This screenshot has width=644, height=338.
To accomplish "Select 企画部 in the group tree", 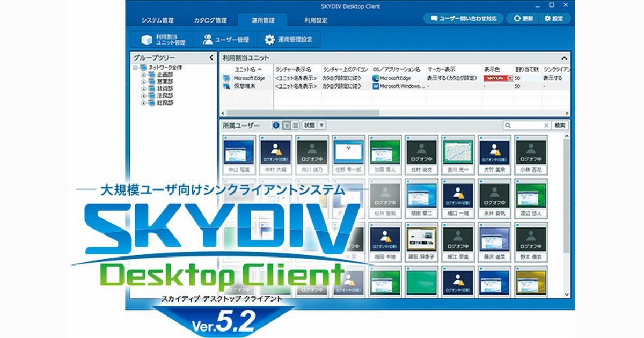I will click(165, 75).
